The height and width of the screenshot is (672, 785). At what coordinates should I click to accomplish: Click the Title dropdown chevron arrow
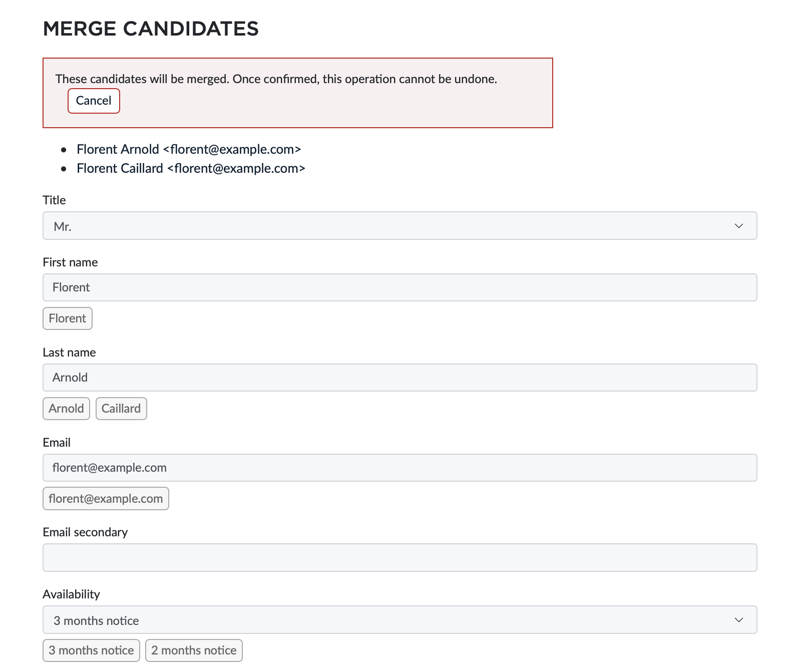click(x=738, y=226)
